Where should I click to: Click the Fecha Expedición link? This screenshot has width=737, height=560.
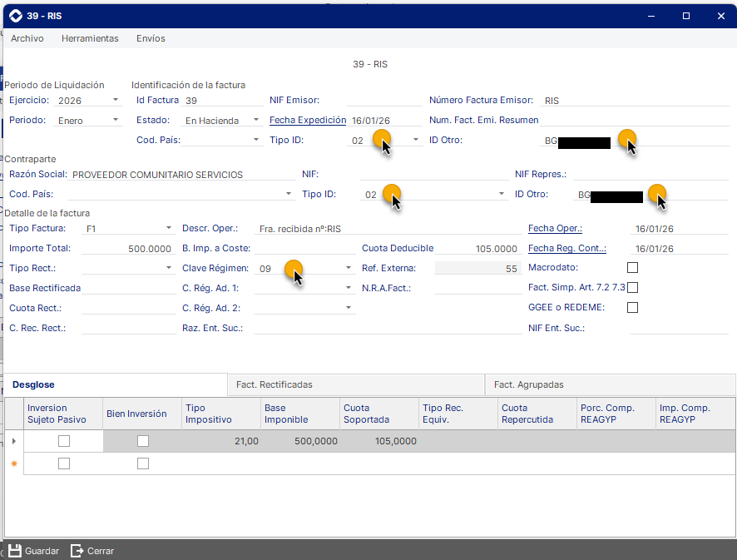pos(308,120)
